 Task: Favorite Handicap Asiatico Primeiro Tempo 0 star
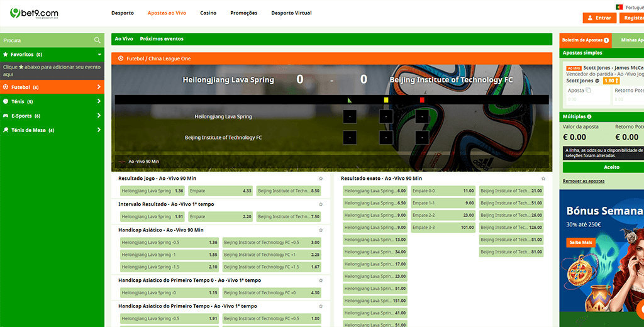coord(321,280)
